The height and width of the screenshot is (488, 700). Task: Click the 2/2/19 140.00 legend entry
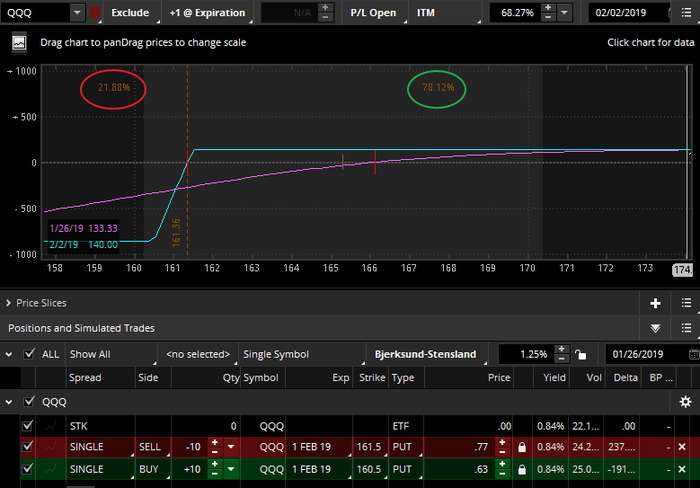click(83, 245)
